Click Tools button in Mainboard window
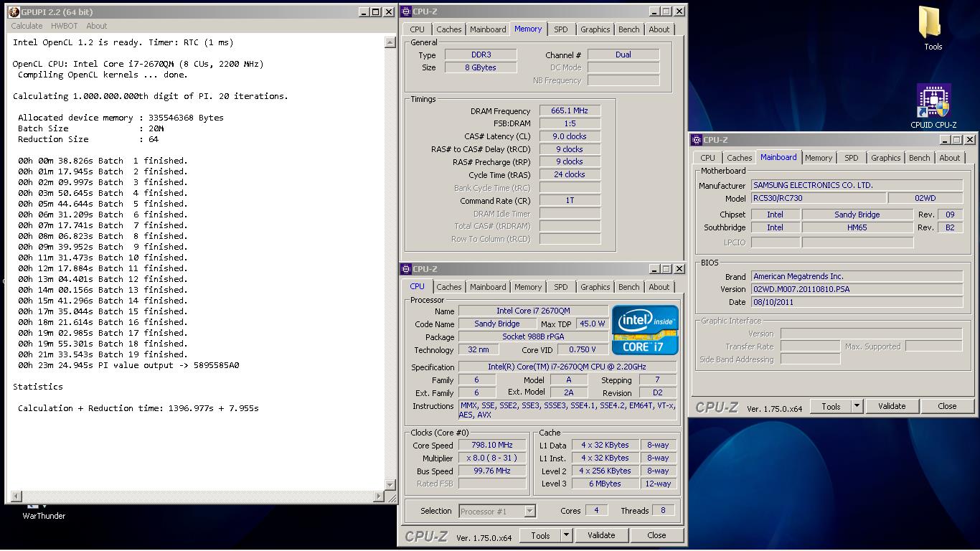980x551 pixels. coord(831,406)
